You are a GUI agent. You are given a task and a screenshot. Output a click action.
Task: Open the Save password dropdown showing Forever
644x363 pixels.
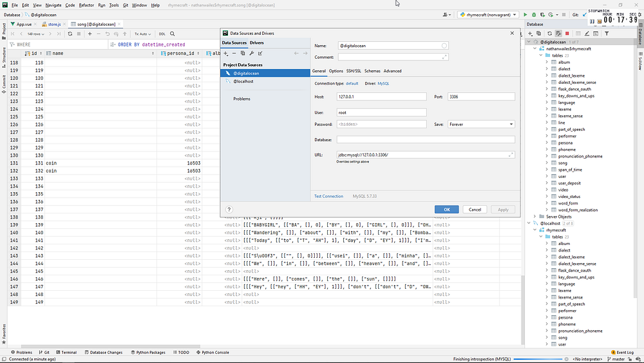click(481, 124)
